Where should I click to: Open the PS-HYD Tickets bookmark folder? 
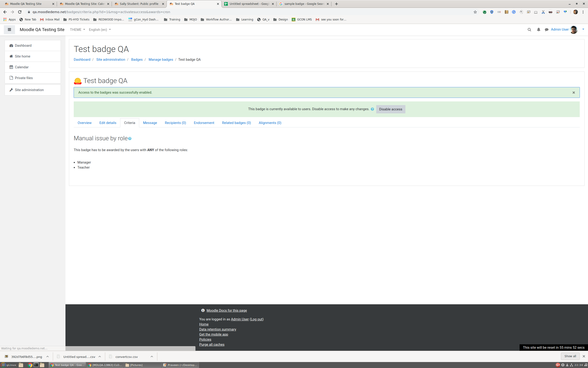pyautogui.click(x=76, y=20)
